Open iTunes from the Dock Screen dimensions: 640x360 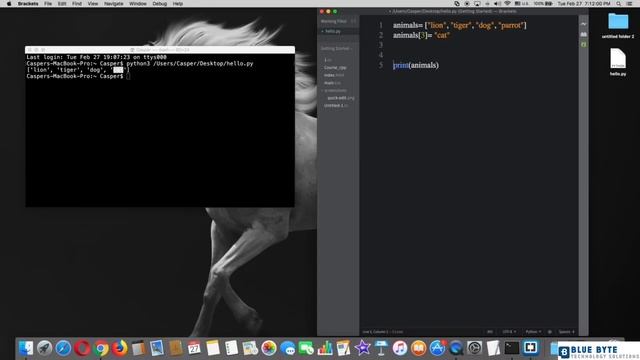click(400, 348)
